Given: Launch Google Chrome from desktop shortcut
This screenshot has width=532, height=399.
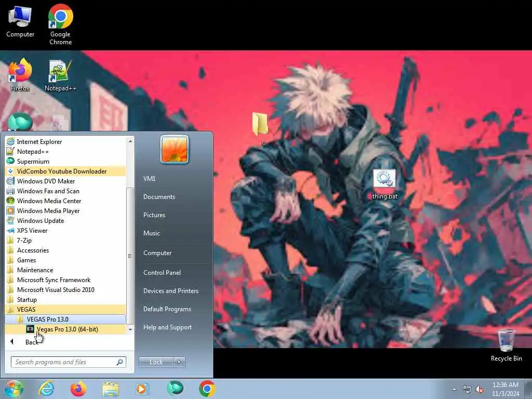Looking at the screenshot, I should tap(60, 25).
